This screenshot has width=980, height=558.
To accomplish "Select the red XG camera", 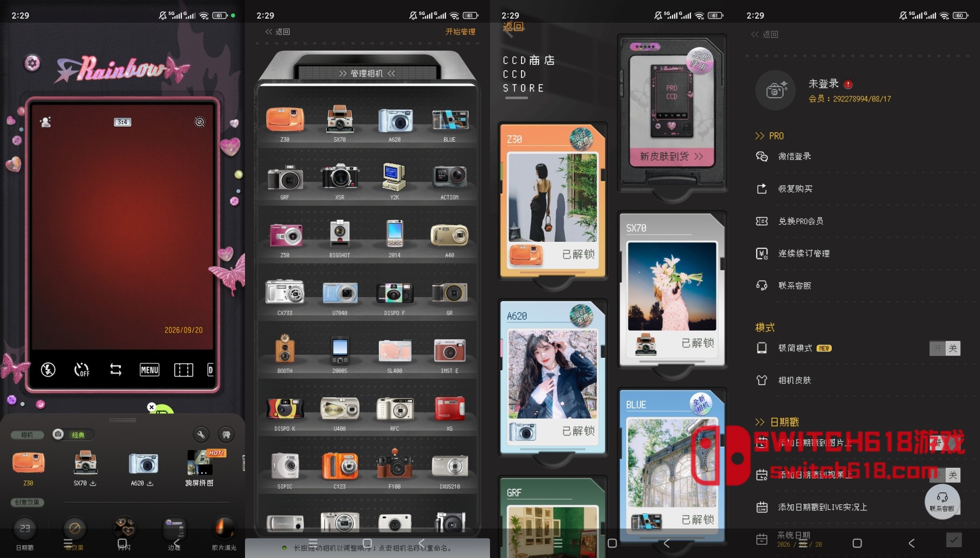I will click(x=450, y=414).
